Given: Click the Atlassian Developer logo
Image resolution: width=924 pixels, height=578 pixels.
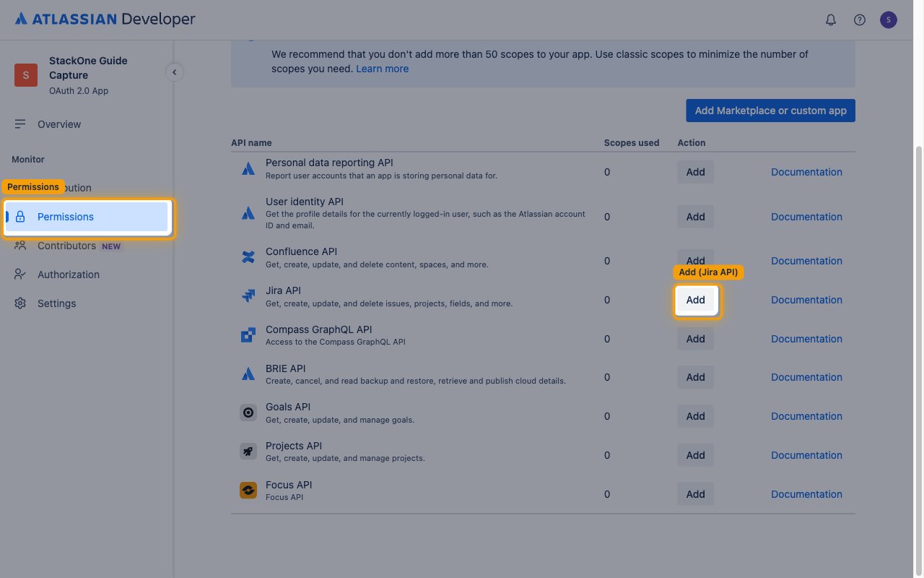Looking at the screenshot, I should point(105,19).
